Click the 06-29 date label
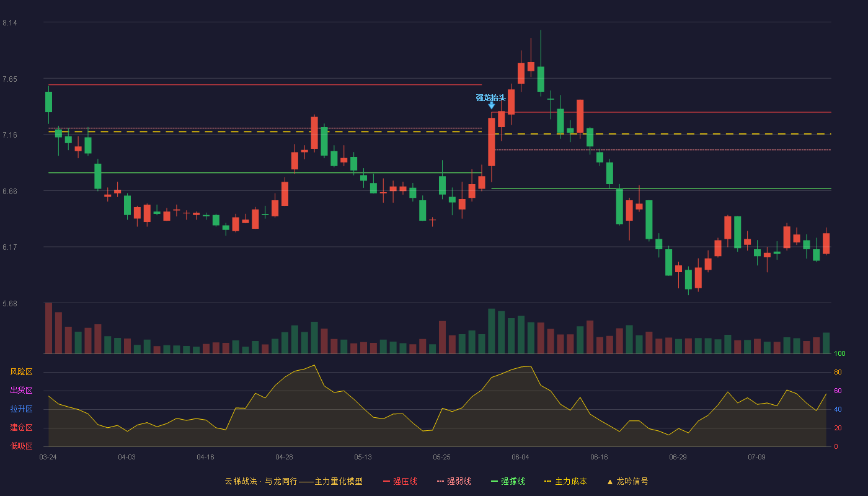 coord(678,457)
